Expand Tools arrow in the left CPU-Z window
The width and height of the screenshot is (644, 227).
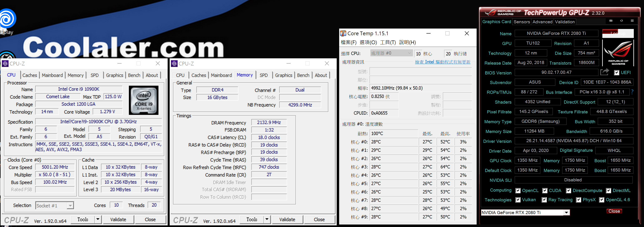(x=98, y=219)
